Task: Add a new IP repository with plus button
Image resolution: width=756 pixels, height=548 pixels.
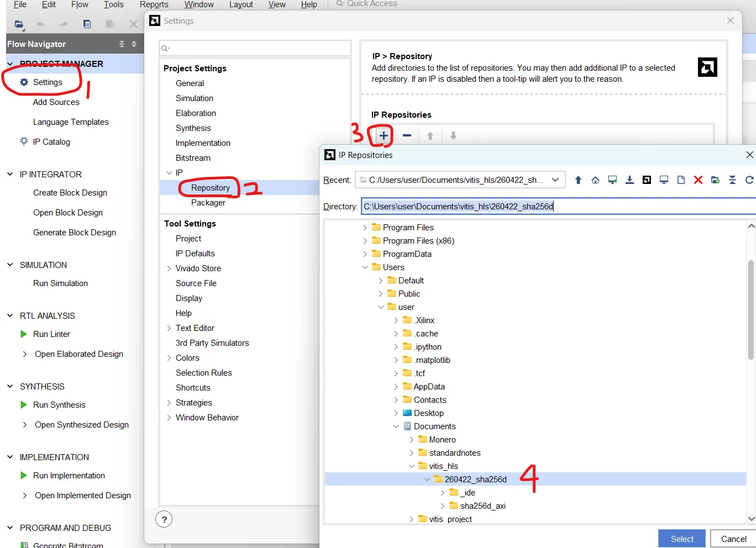Action: tap(384, 135)
